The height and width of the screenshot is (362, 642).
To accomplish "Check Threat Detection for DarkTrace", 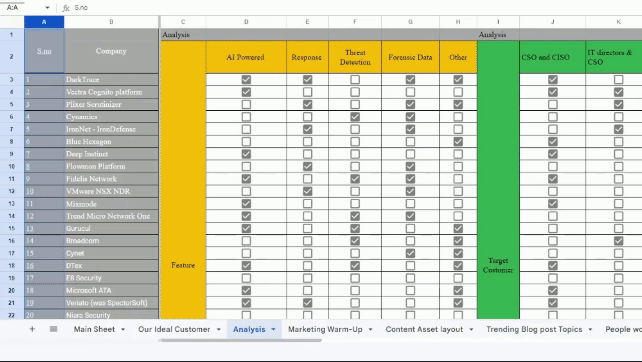I will click(x=355, y=79).
